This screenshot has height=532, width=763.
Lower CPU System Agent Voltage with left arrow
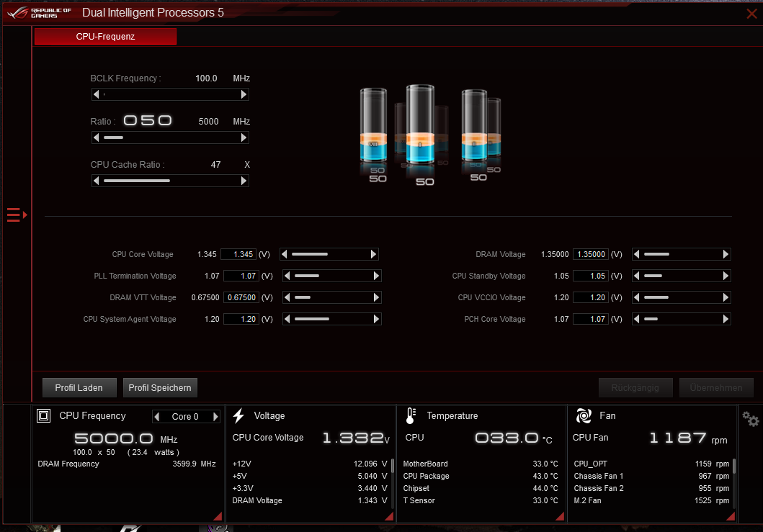coord(287,319)
